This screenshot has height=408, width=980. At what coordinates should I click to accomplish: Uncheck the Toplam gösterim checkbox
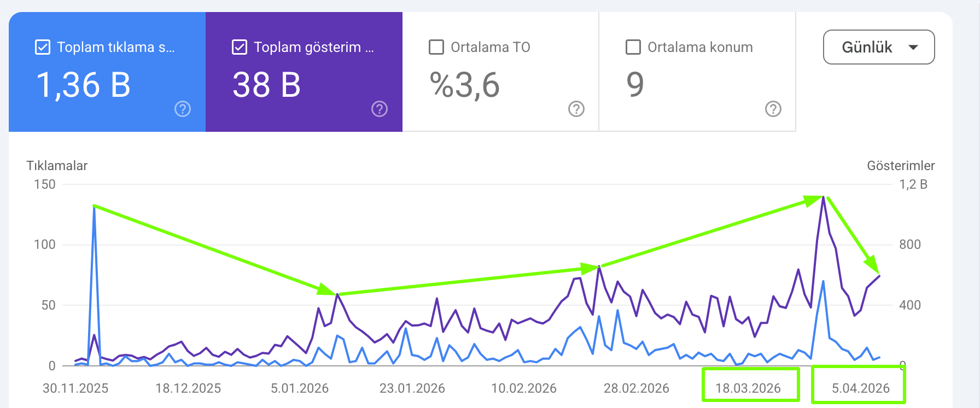click(x=240, y=47)
